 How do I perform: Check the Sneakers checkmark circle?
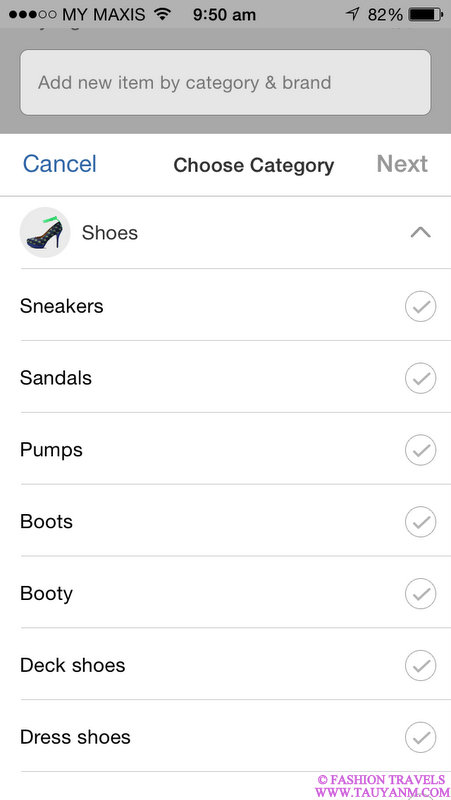(x=420, y=307)
